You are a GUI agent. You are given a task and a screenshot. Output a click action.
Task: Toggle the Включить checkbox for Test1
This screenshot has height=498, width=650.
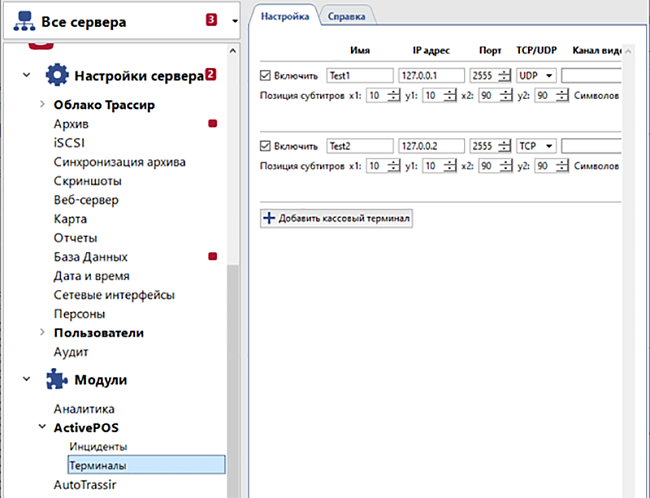point(265,75)
